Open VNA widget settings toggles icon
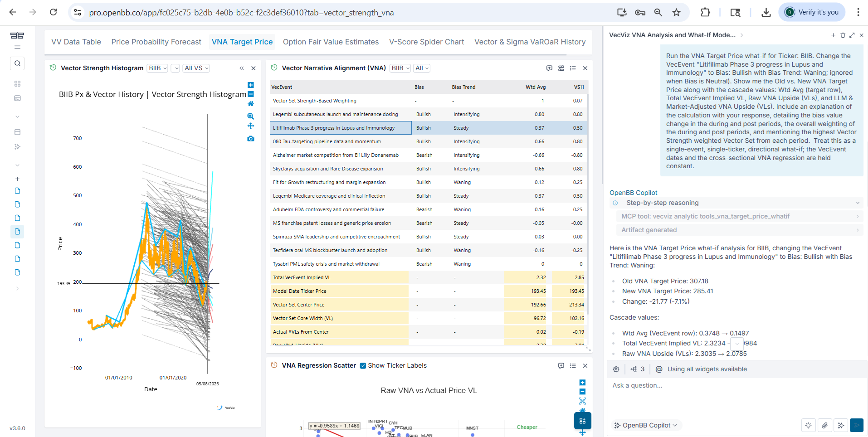 (x=561, y=68)
